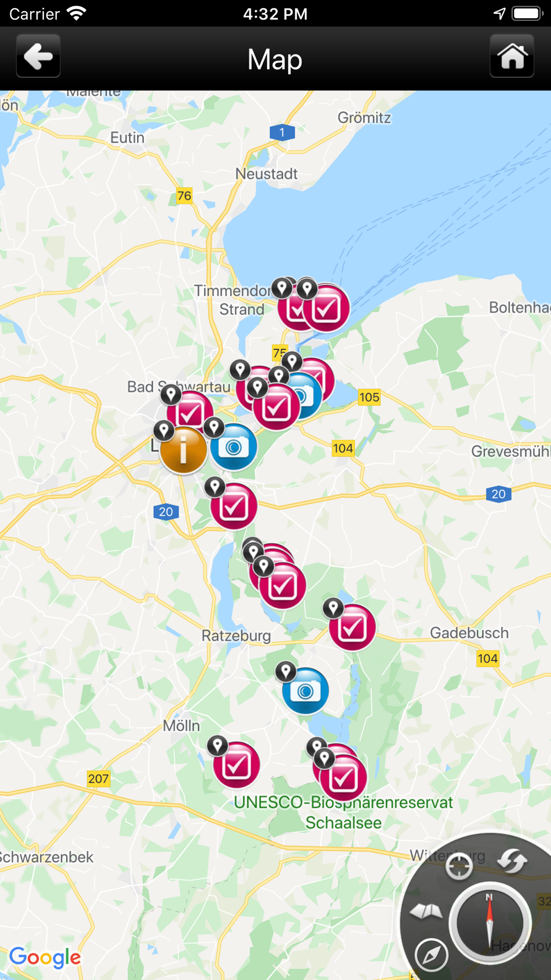Tap the small compass navigation icon
Screen dimensions: 551x980
(x=431, y=955)
